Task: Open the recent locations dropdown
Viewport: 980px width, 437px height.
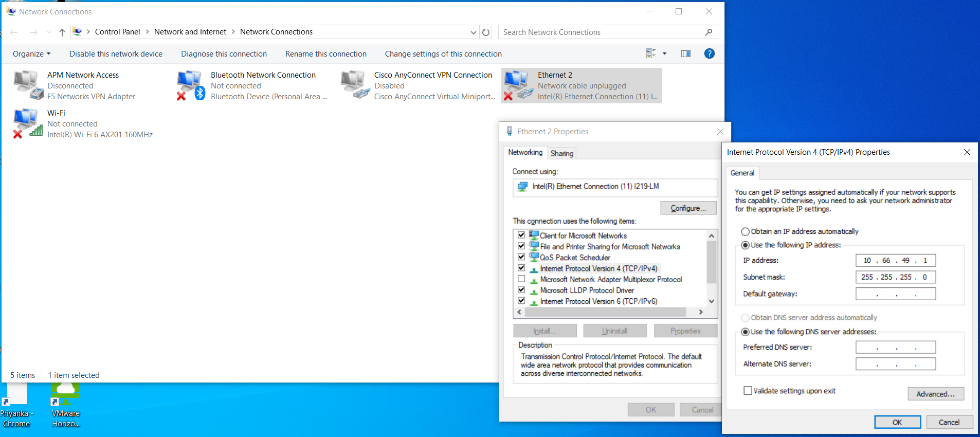Action: click(x=49, y=32)
